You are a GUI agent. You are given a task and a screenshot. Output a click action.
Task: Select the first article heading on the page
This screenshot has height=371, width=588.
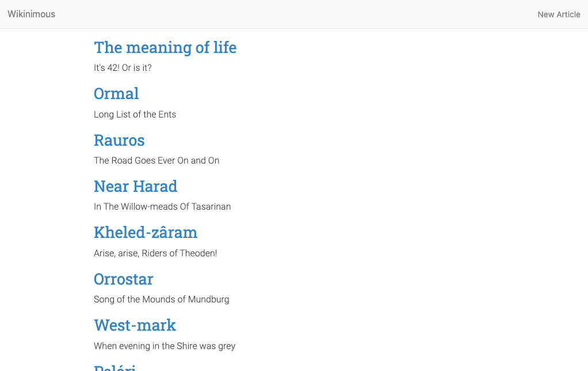[x=165, y=48]
